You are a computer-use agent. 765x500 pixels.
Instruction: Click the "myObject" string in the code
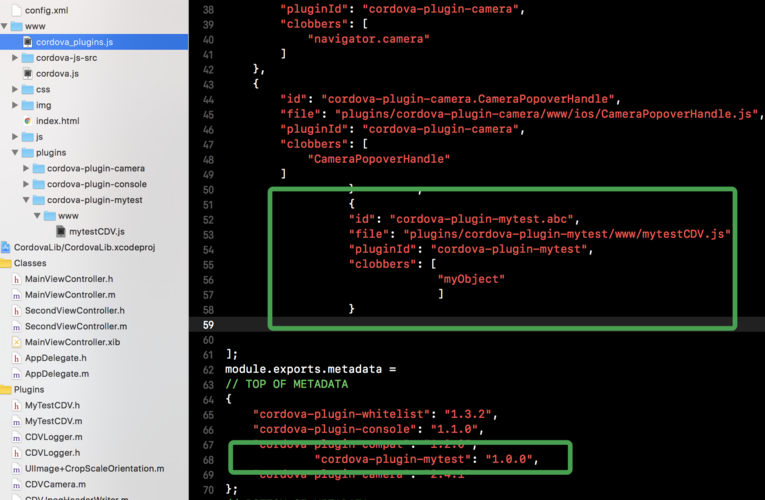[471, 278]
